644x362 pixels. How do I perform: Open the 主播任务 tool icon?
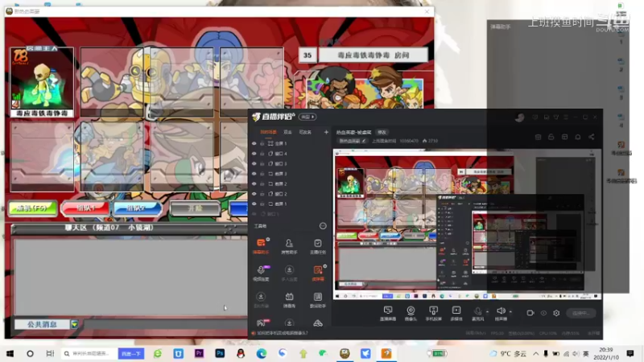click(317, 246)
